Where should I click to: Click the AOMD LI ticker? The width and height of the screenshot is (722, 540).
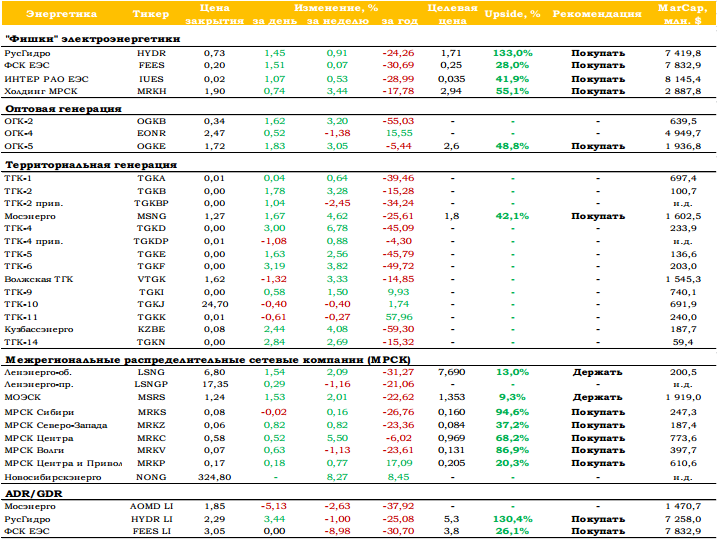coord(151,506)
